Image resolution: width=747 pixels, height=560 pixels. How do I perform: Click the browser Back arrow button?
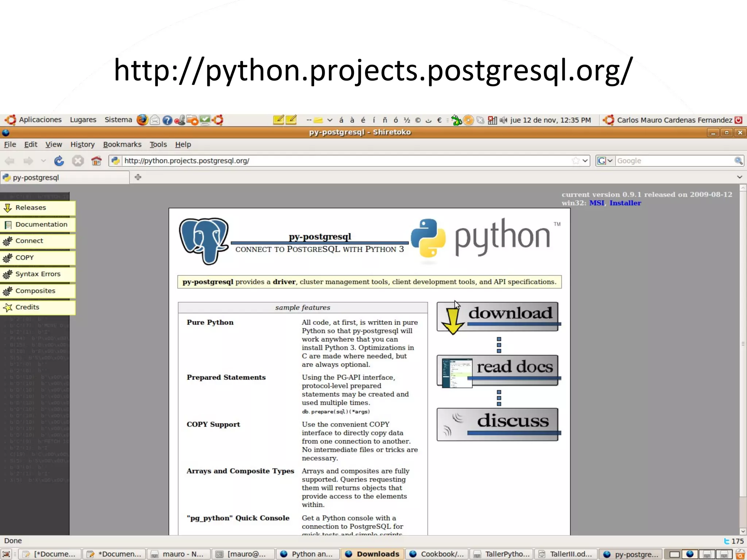(x=9, y=161)
